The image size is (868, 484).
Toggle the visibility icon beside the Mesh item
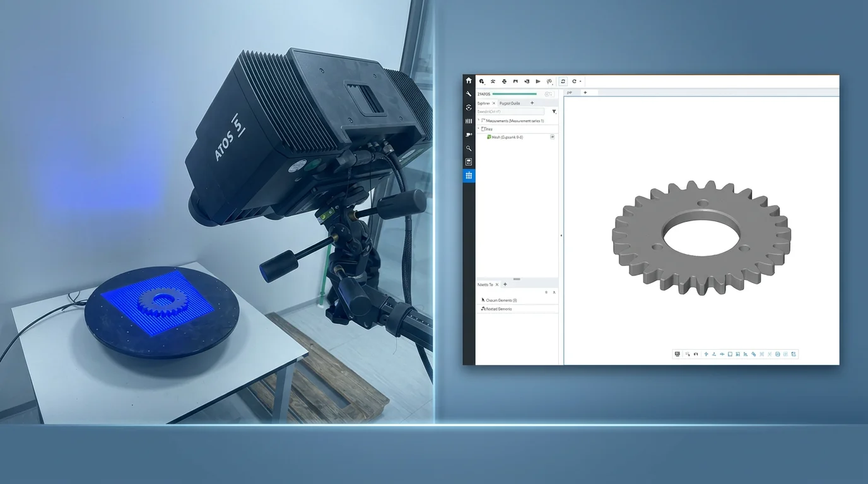pos(553,137)
